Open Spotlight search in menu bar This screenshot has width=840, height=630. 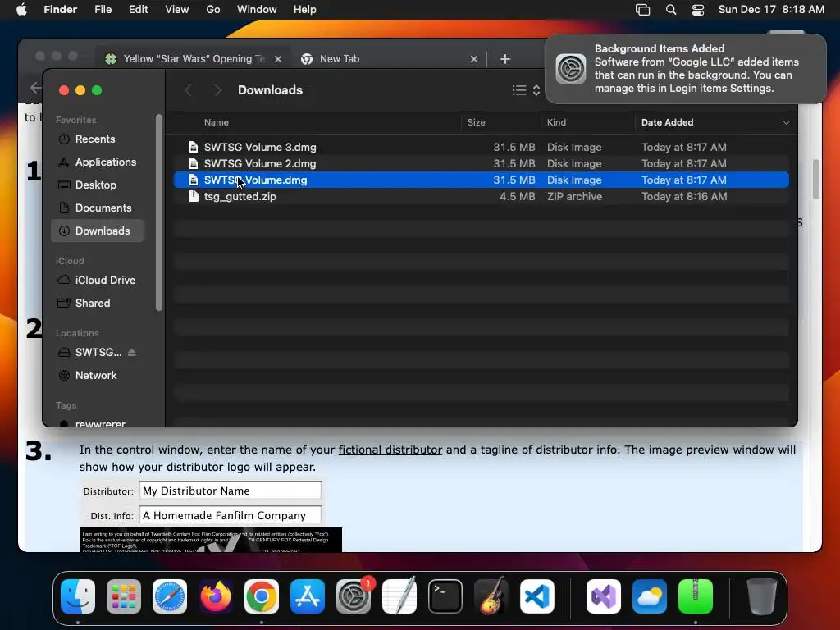[671, 10]
